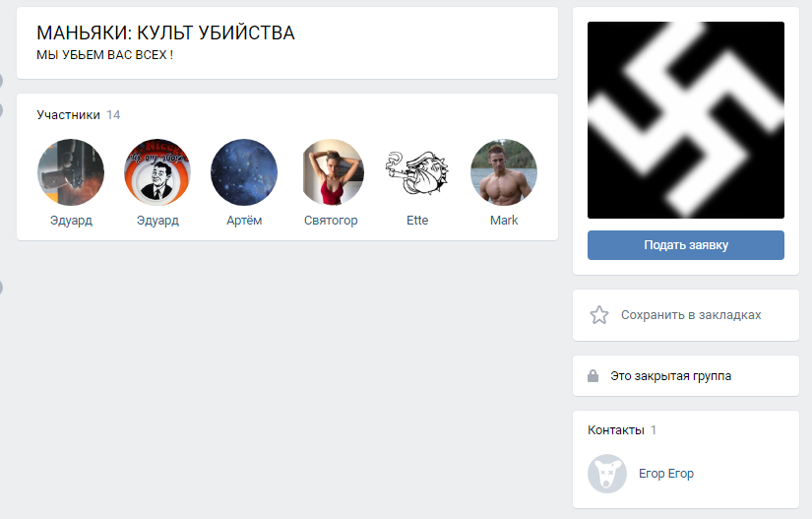Select Сохранить в закладках text

click(x=691, y=315)
